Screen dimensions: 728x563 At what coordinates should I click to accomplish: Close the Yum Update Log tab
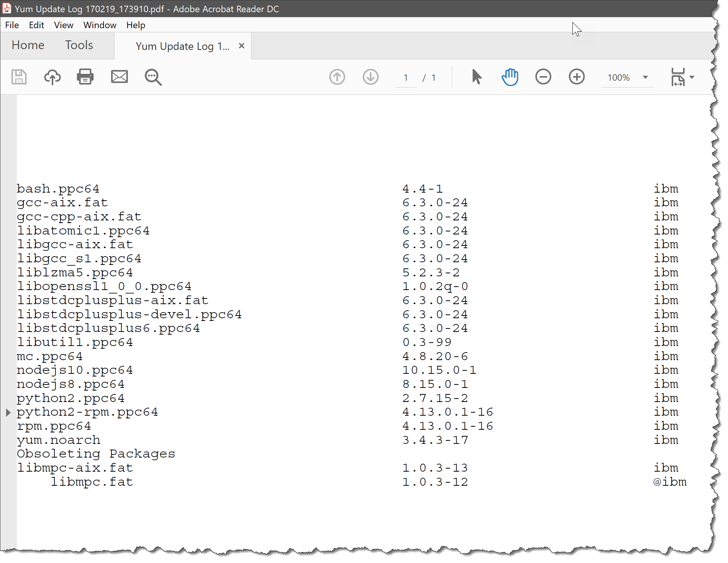click(241, 46)
